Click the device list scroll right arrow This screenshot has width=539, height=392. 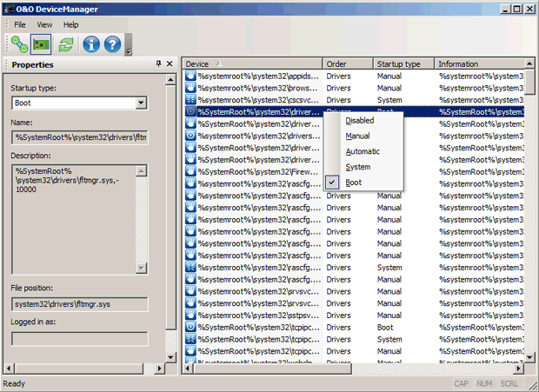[519, 369]
